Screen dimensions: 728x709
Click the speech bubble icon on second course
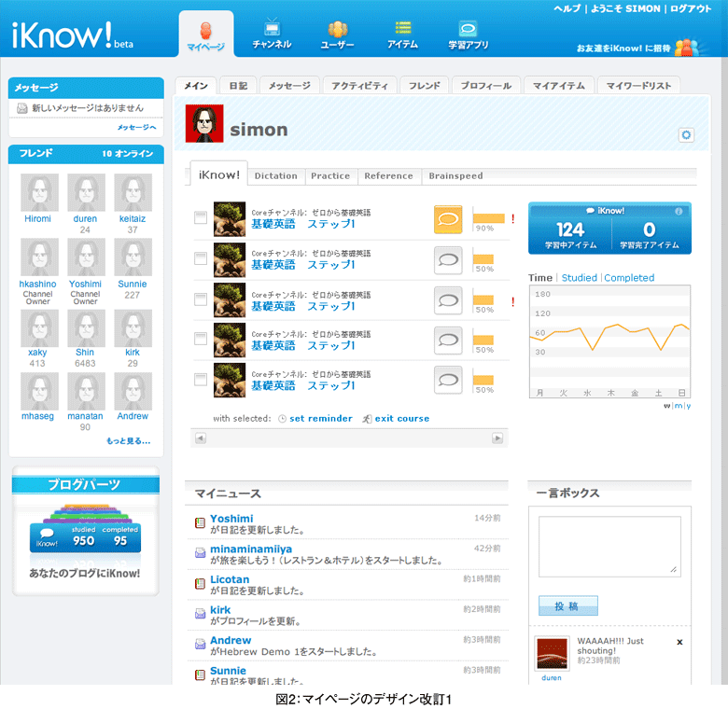tap(448, 260)
